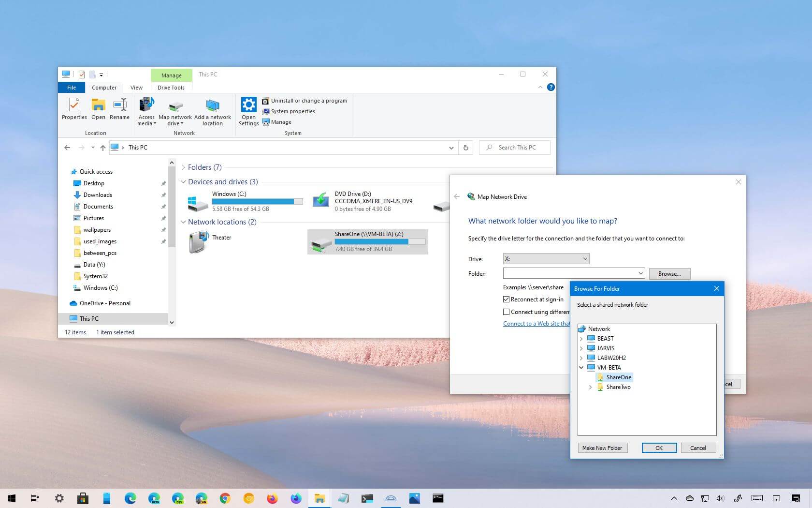Toggle the Quick Access Toolbar properties checkbox

click(x=81, y=74)
